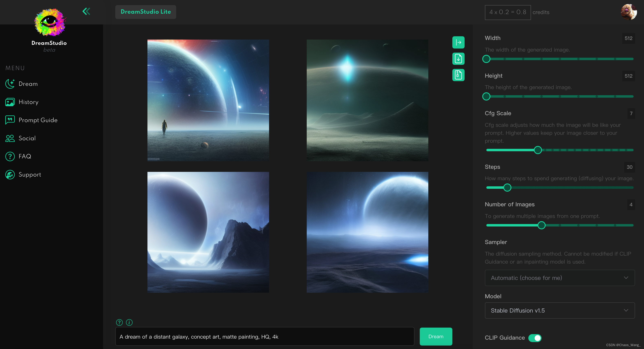
Task: Click the question mark icon above prompt
Action: pyautogui.click(x=119, y=322)
